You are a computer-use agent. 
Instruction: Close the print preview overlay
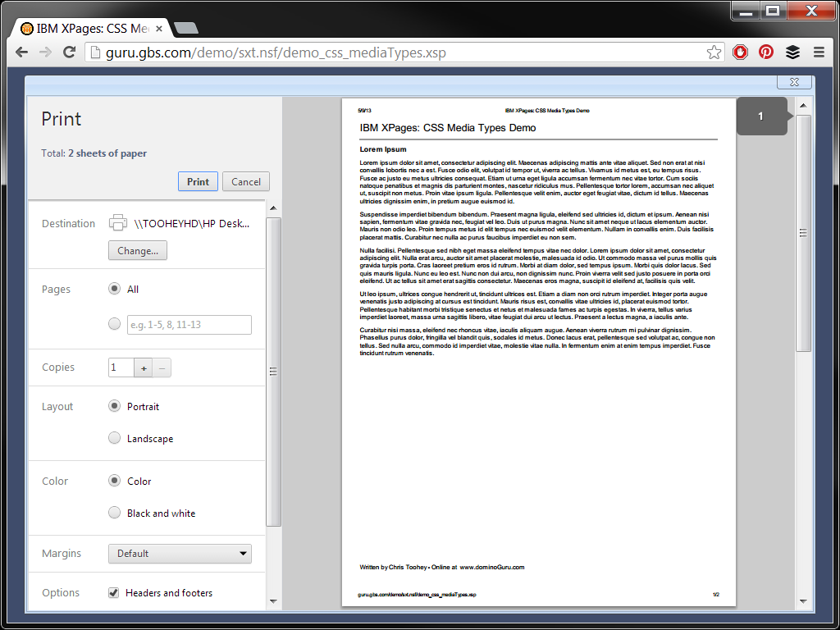pyautogui.click(x=794, y=82)
